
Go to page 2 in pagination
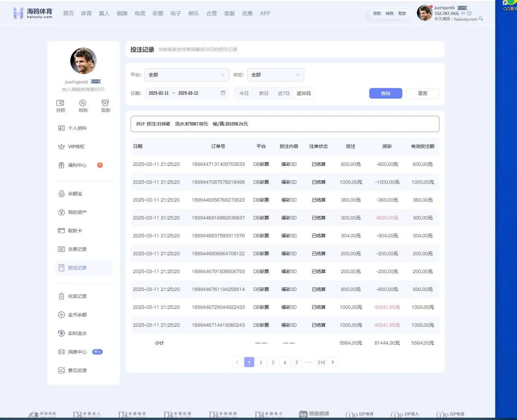coord(261,362)
